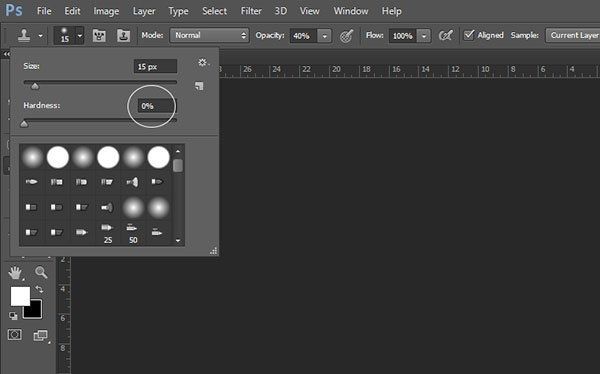Open the Select menu
Screen dimensions: 600x374
(x=214, y=11)
